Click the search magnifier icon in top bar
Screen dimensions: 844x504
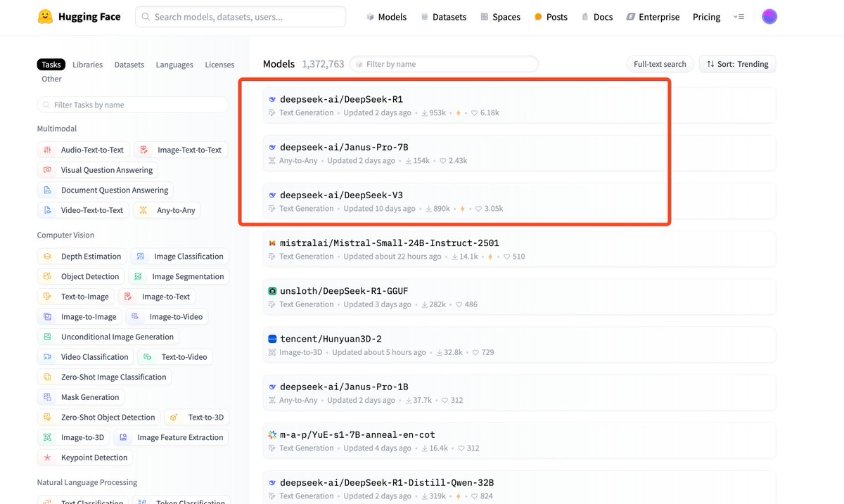146,17
